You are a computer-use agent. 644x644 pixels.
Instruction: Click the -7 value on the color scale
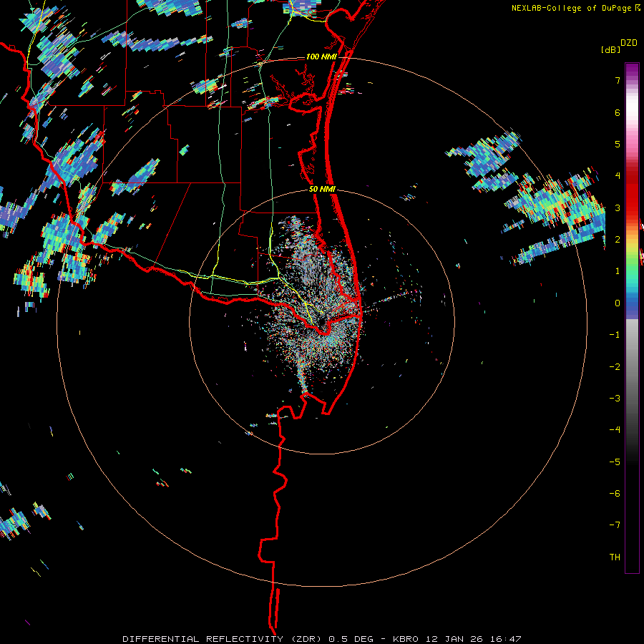coord(615,525)
